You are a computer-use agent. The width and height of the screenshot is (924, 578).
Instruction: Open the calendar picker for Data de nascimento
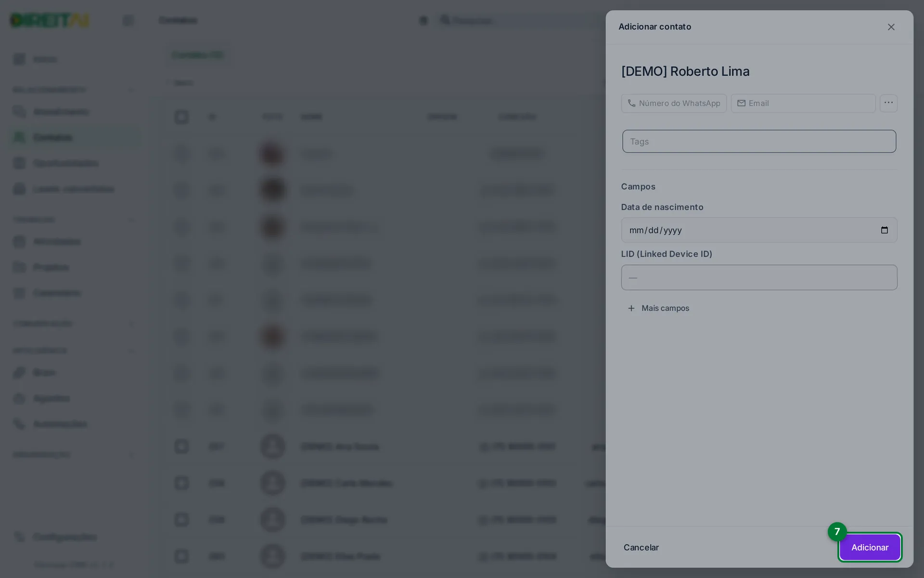tap(885, 230)
